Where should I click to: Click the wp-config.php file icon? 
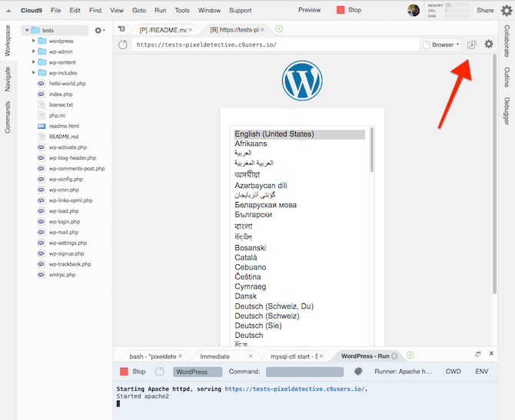tap(41, 179)
